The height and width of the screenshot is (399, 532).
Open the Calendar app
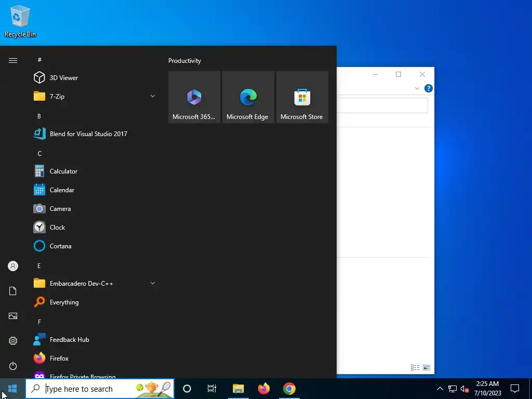[95, 190]
